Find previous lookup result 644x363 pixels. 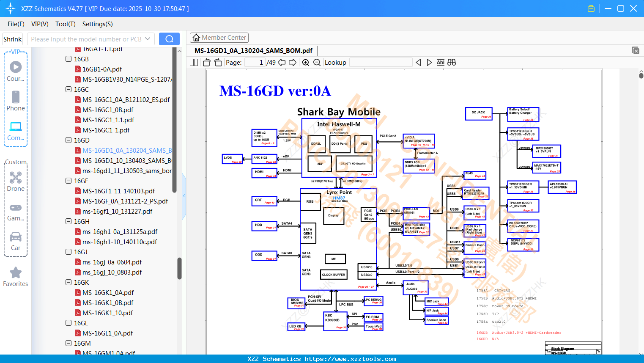click(x=418, y=63)
